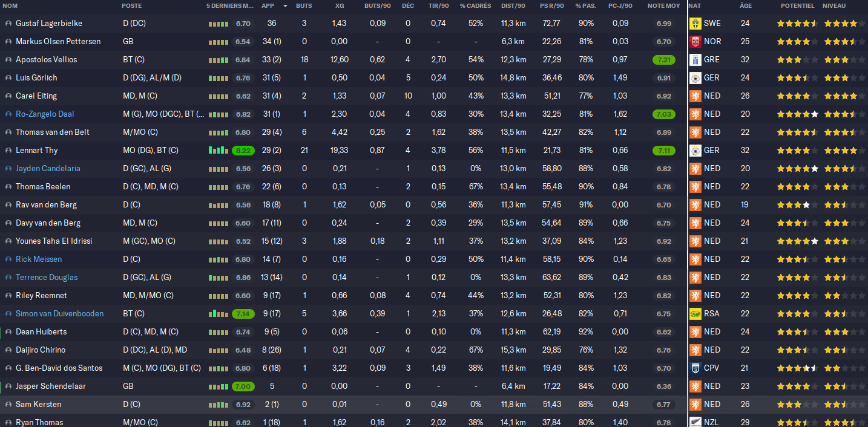Click the Netherlands flag in Carel Eiting's row
868x427 pixels.
(695, 96)
